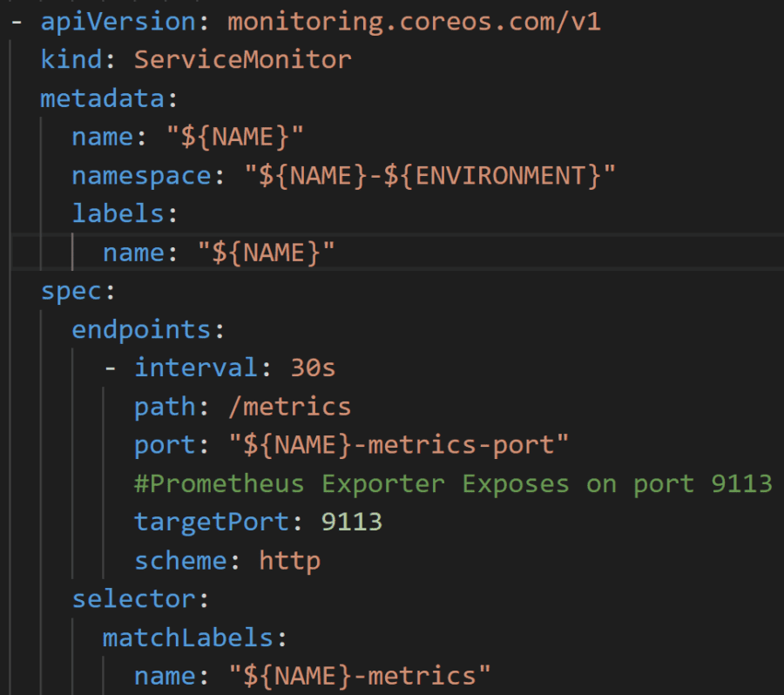Click the selector key

pyautogui.click(x=133, y=599)
